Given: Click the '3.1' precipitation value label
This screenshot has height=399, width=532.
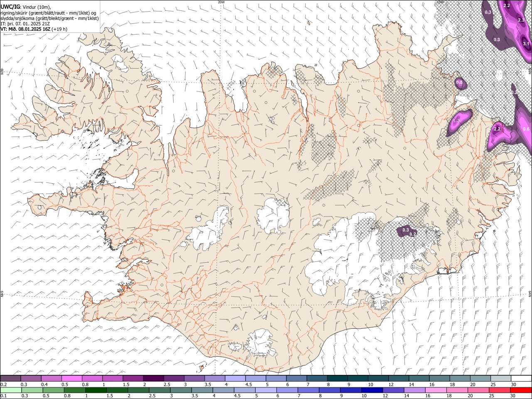Looking at the screenshot, I should (526, 44).
